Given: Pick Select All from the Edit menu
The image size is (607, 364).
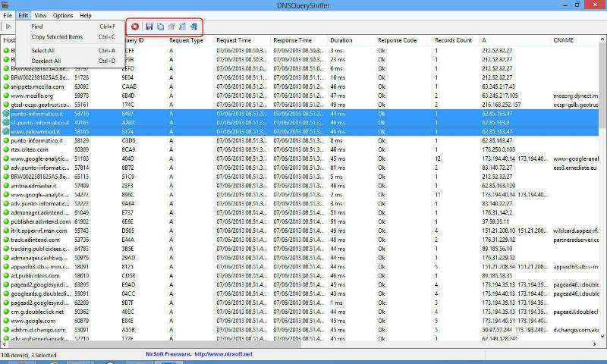Looking at the screenshot, I should (x=43, y=50).
